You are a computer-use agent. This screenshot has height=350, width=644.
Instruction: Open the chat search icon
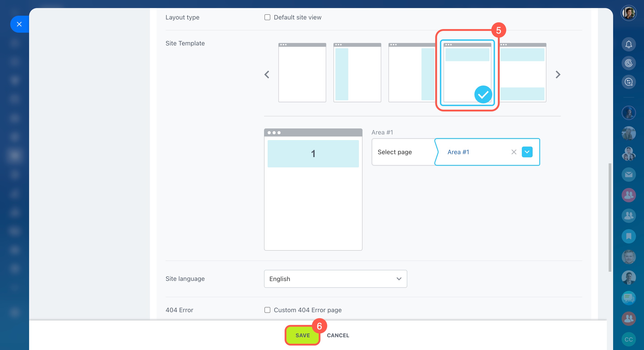click(x=629, y=82)
